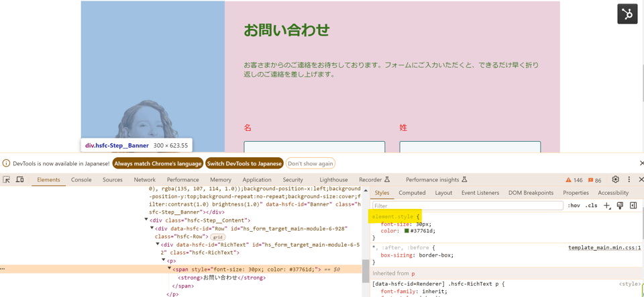Collapse the hsfc-Step__Content div node
The image size is (644, 297).
146,220
